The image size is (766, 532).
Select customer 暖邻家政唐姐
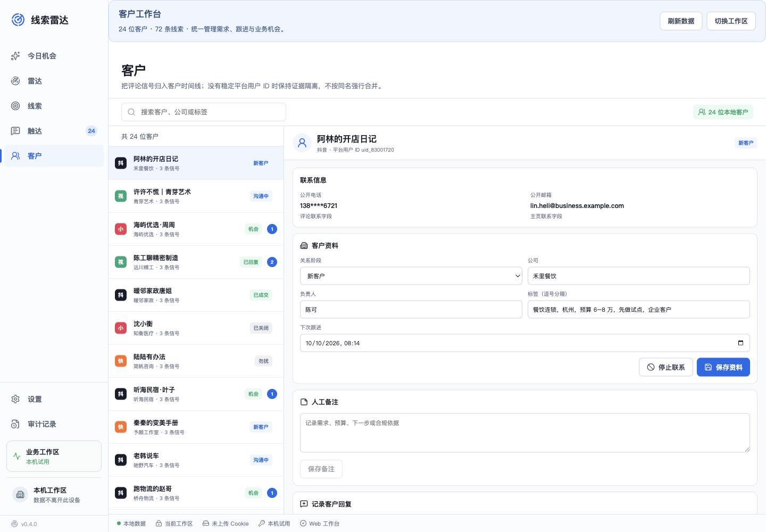click(x=196, y=295)
